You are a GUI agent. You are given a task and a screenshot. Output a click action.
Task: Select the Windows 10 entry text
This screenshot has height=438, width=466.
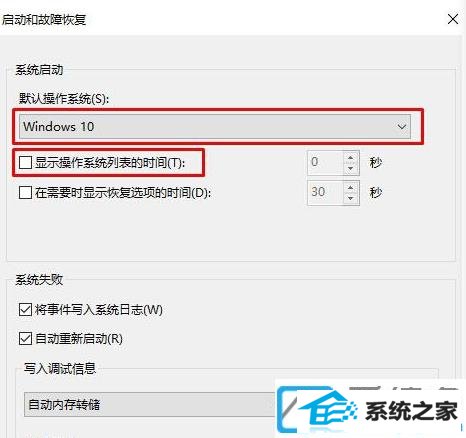[59, 126]
